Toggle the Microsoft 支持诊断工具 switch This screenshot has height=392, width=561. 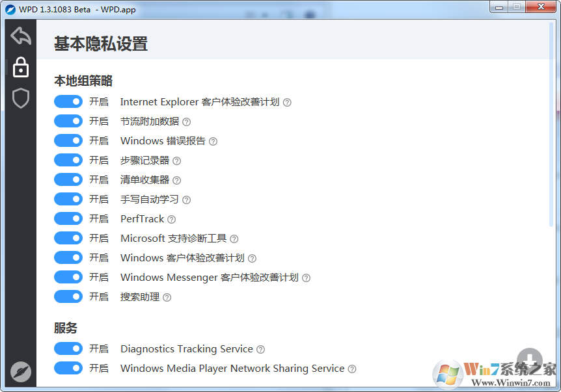point(68,238)
